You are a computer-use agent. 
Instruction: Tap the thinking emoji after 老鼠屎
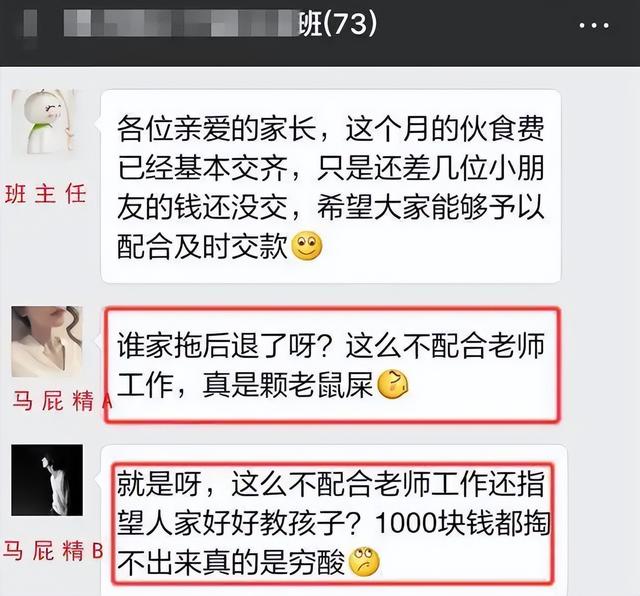pos(392,385)
